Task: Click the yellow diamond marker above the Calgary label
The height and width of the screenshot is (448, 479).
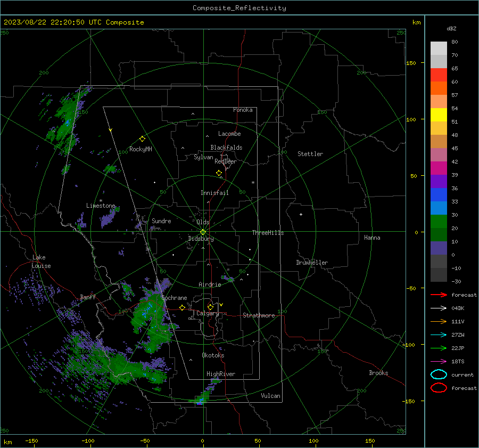Action: (x=210, y=307)
